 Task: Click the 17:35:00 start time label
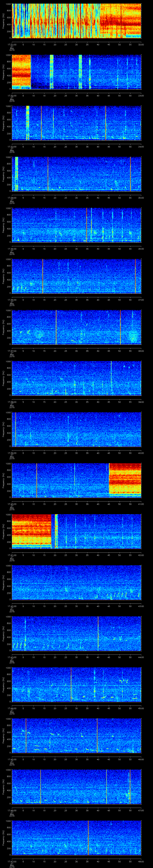(12, 249)
